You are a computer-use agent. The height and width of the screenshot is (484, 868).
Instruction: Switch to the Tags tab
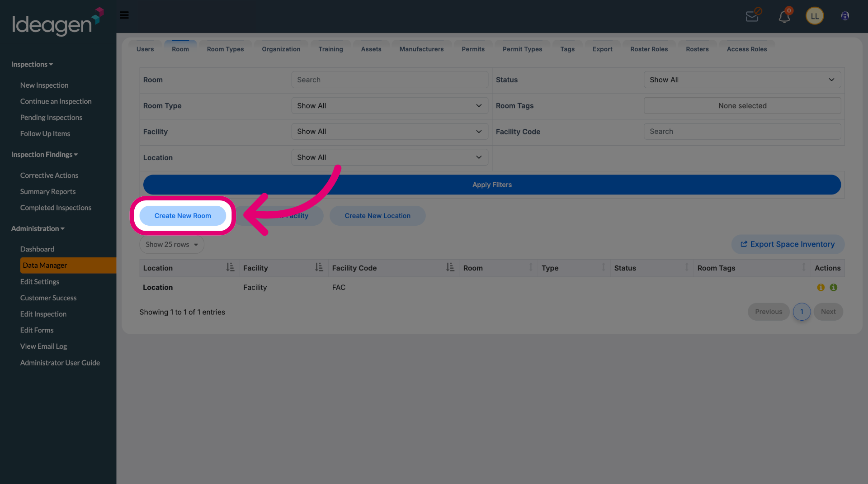tap(568, 49)
